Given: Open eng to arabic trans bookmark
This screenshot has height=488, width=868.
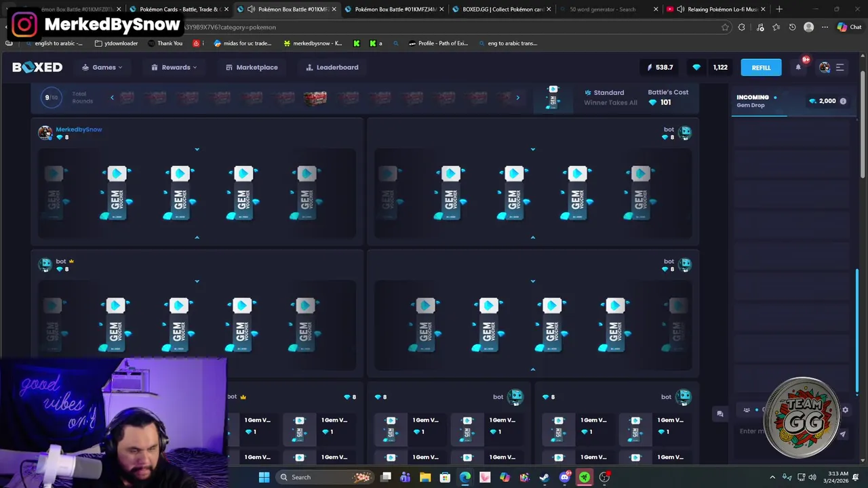Looking at the screenshot, I should click(508, 43).
